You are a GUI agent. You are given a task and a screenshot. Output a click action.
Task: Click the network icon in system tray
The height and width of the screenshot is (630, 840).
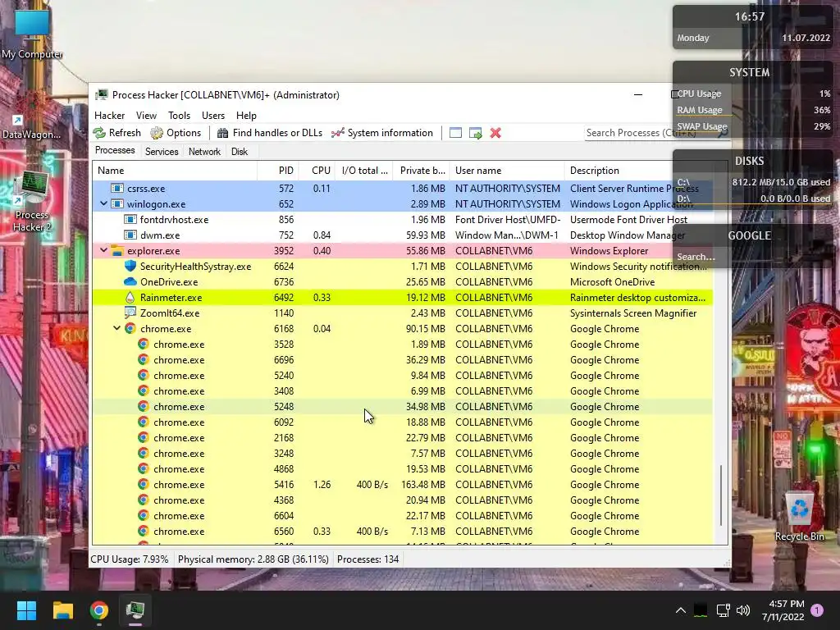pyautogui.click(x=723, y=610)
